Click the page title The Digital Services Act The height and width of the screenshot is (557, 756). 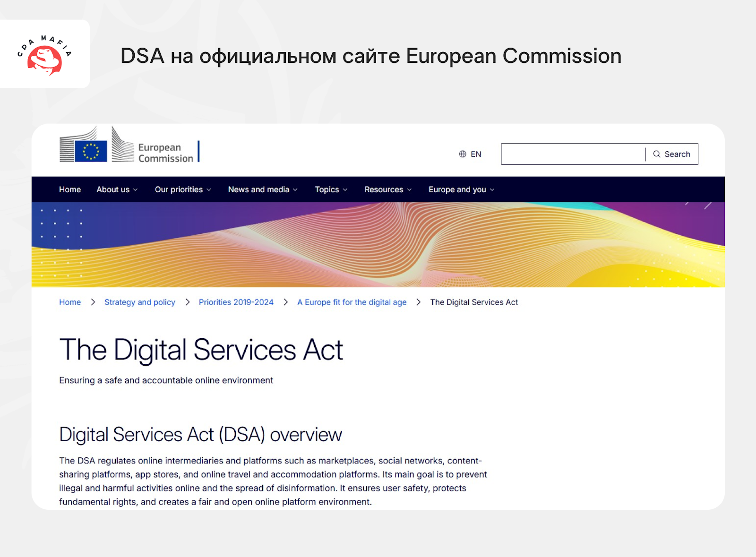point(201,350)
